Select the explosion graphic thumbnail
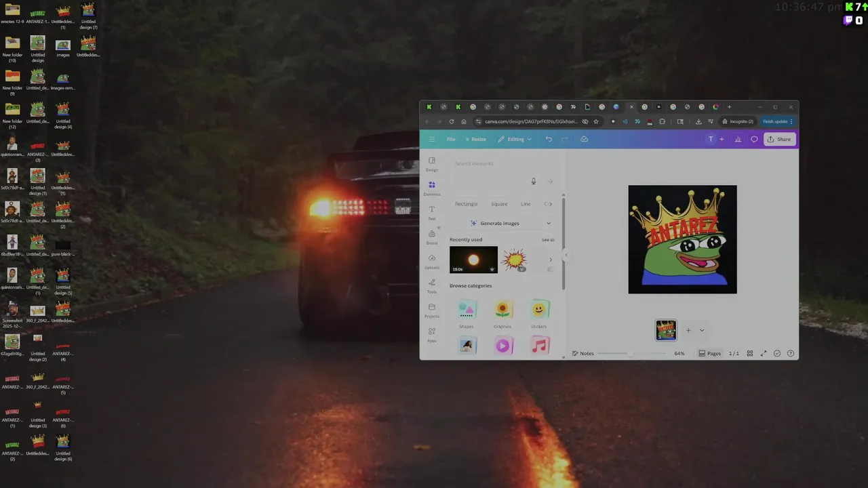Image resolution: width=868 pixels, height=488 pixels. pyautogui.click(x=515, y=260)
